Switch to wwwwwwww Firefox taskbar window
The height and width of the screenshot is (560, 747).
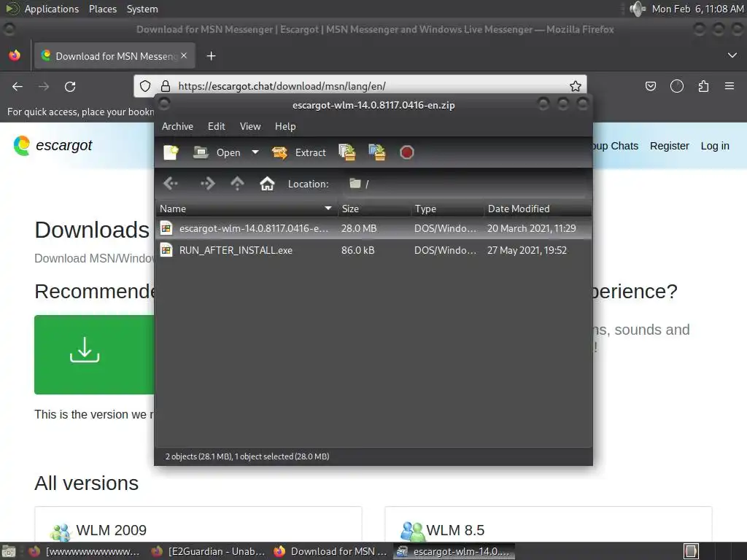[86, 551]
